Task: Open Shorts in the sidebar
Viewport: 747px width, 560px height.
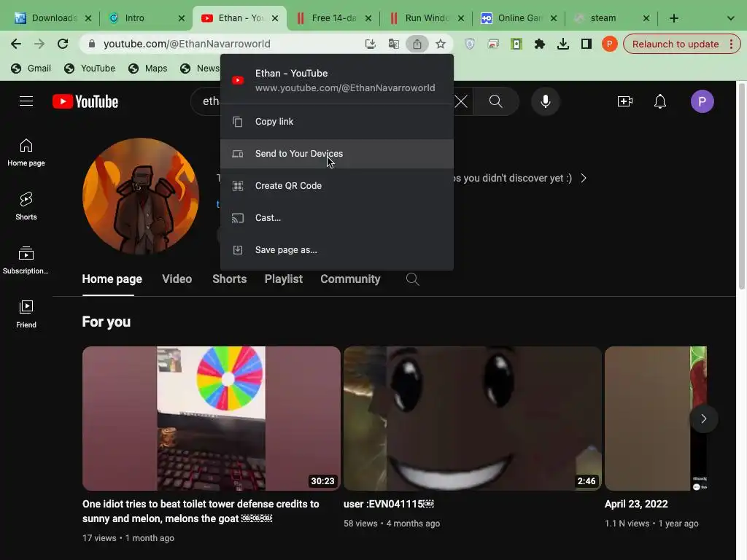Action: pyautogui.click(x=26, y=206)
